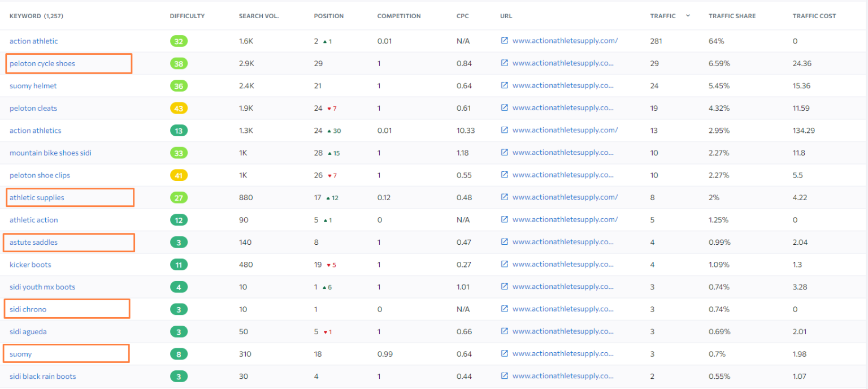Click the URL column header

pyautogui.click(x=506, y=16)
